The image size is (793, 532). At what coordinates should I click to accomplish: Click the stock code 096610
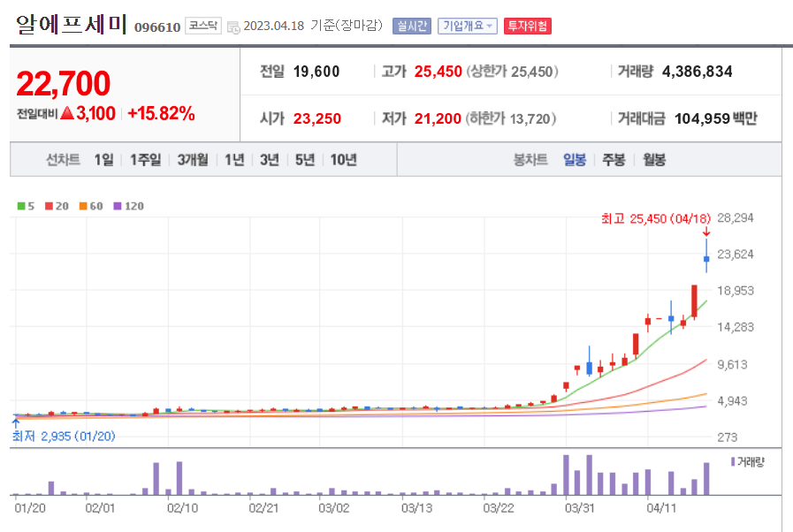157,27
